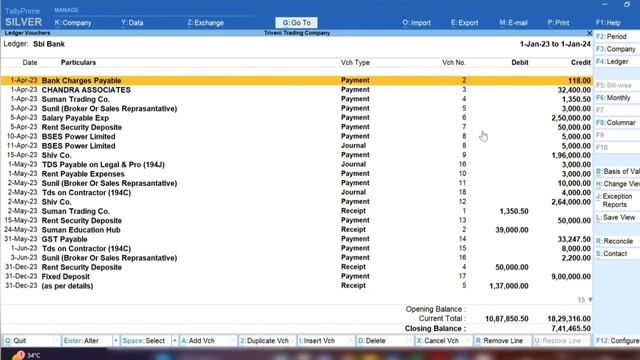
Task: Select the (as per details) receipt row
Action: (296, 286)
